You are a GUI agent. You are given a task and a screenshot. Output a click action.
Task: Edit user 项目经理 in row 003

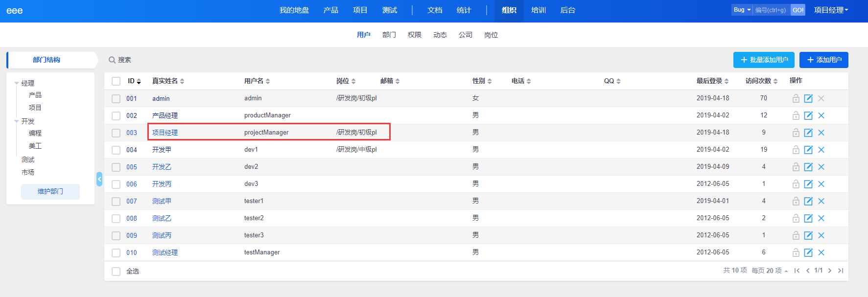[x=808, y=133]
